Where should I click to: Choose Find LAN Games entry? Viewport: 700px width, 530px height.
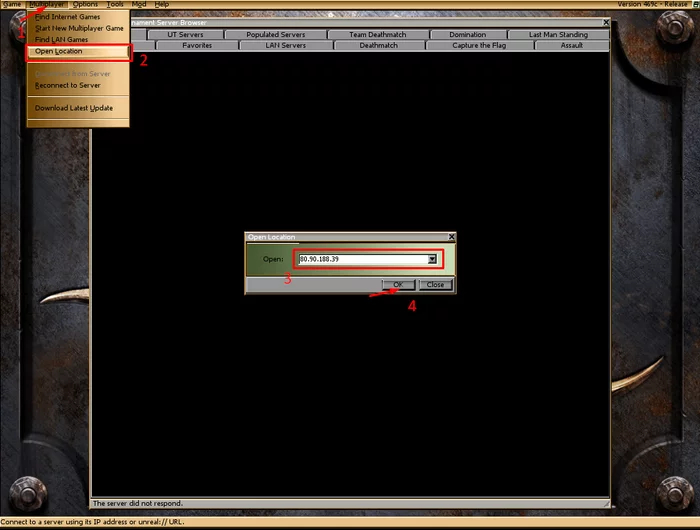61,39
